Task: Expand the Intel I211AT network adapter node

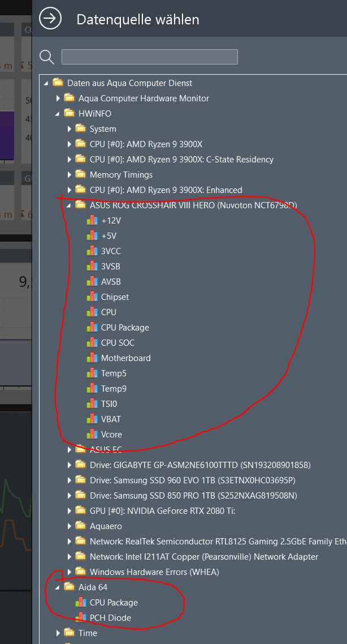Action: pyautogui.click(x=70, y=556)
